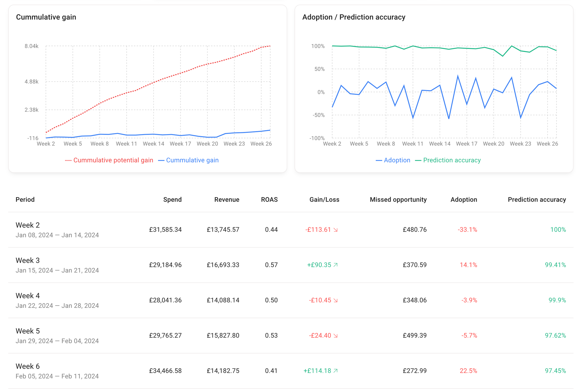Select the Week 4 row label

coord(28,296)
